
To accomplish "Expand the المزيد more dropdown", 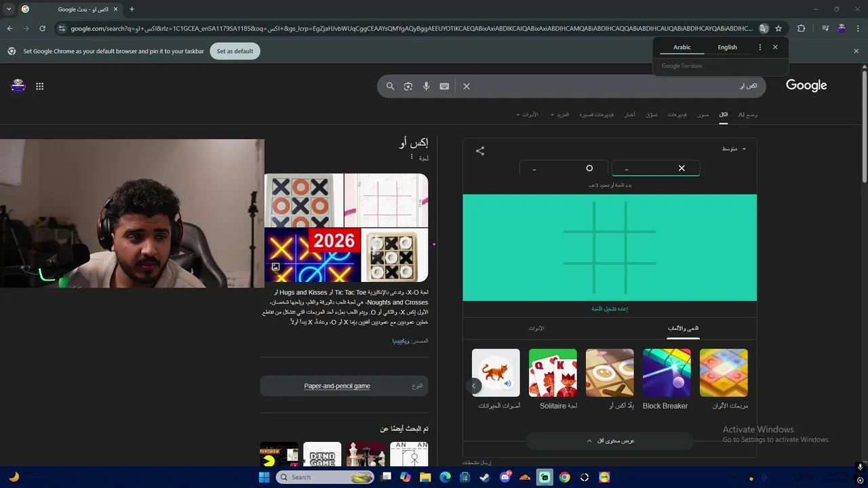I will pos(560,115).
